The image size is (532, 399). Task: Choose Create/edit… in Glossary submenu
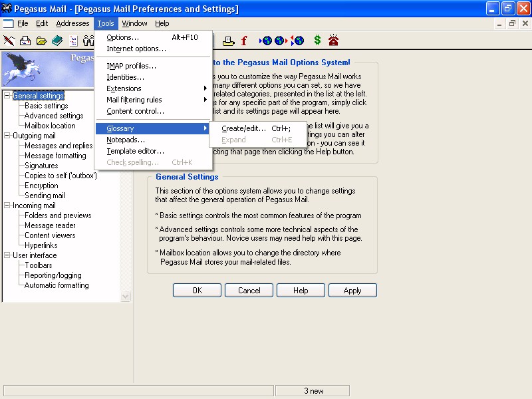pyautogui.click(x=258, y=128)
